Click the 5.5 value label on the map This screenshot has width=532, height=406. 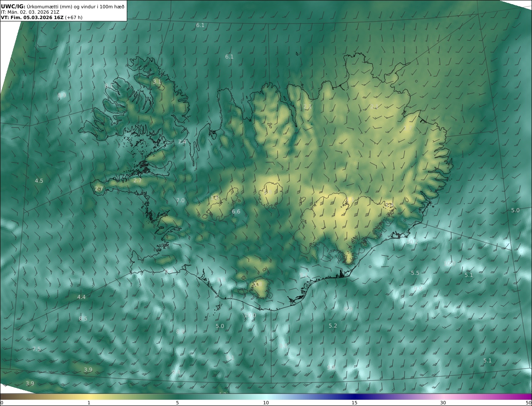(x=415, y=273)
